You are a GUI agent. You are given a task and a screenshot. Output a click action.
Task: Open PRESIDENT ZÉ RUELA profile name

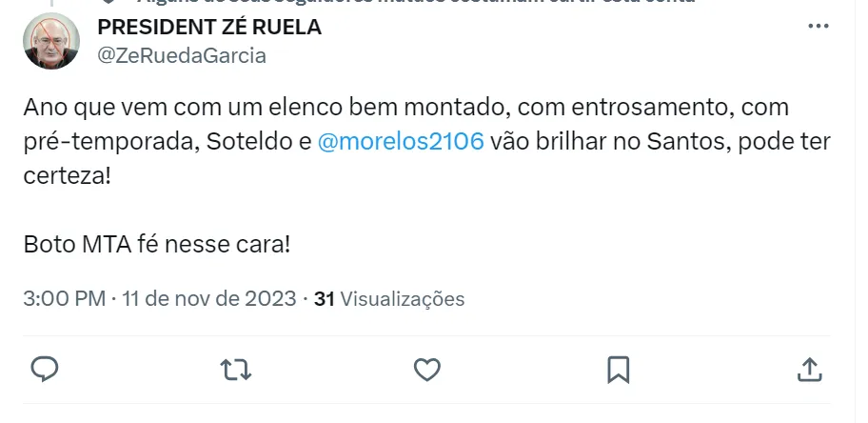(209, 28)
